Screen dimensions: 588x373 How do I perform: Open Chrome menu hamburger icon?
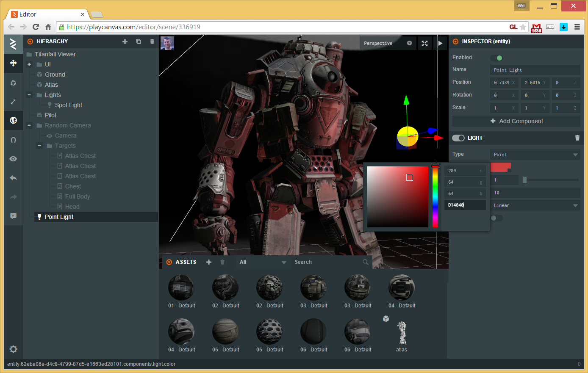(x=577, y=27)
